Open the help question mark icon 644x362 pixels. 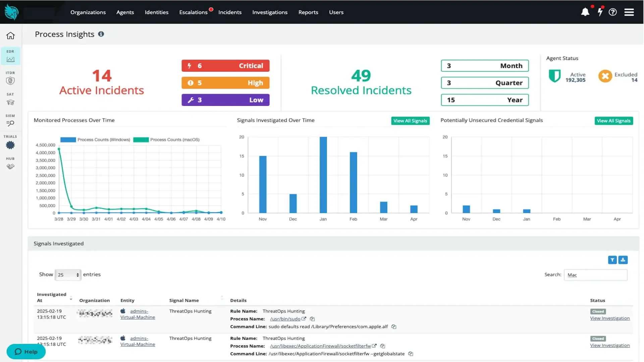pos(613,12)
